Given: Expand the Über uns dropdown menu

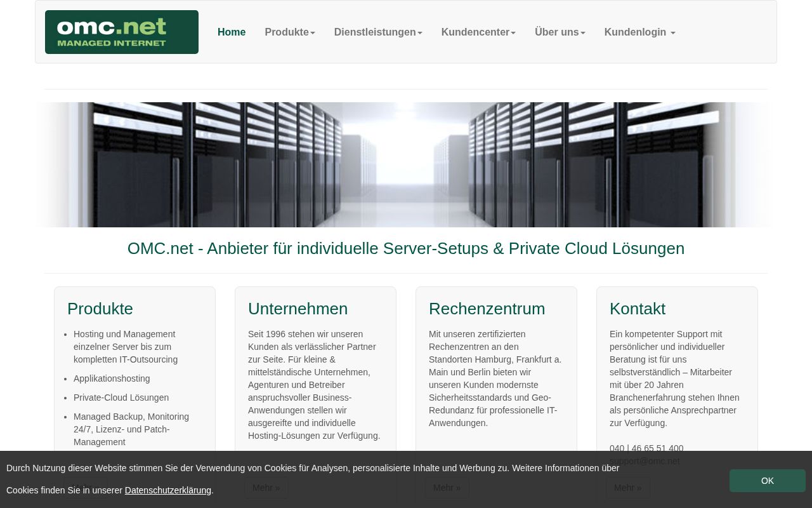Looking at the screenshot, I should coord(560,32).
